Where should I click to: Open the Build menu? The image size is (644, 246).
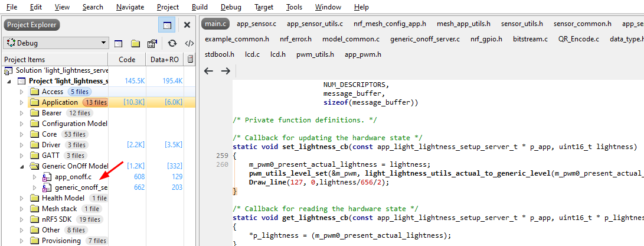coord(200,7)
